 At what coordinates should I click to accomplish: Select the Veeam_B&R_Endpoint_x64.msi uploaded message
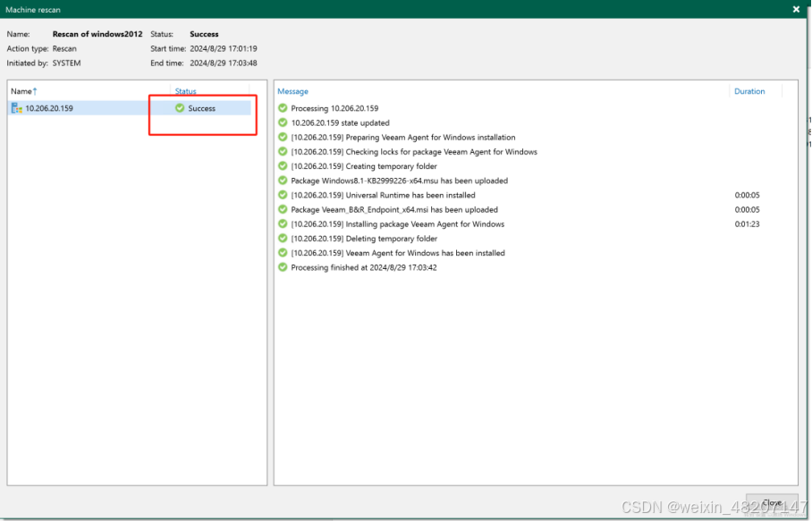(394, 209)
